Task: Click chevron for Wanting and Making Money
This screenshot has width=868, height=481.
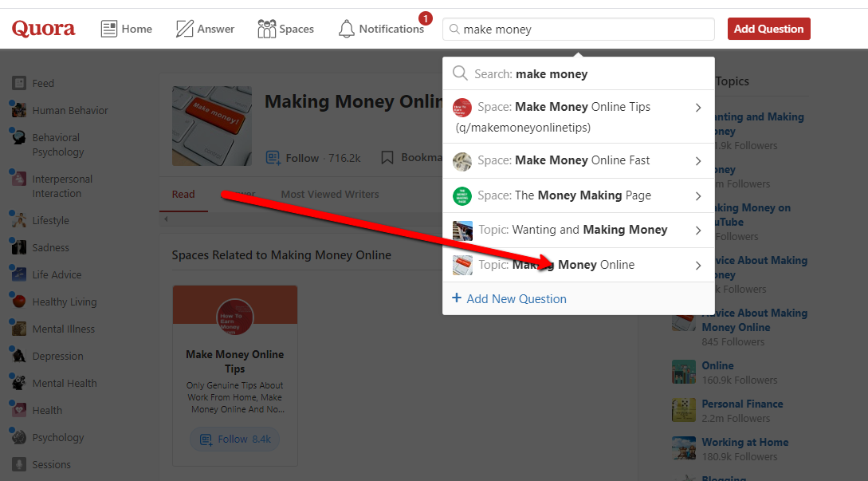Action: (x=698, y=231)
